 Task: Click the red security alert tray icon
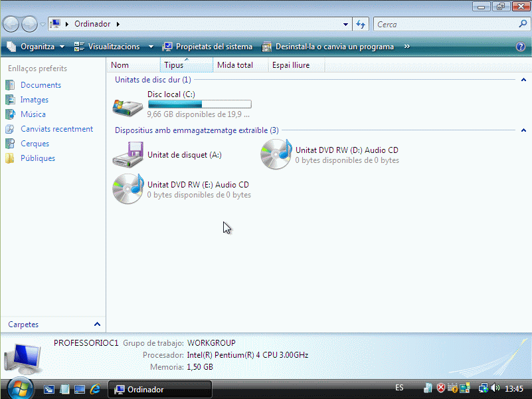440,388
